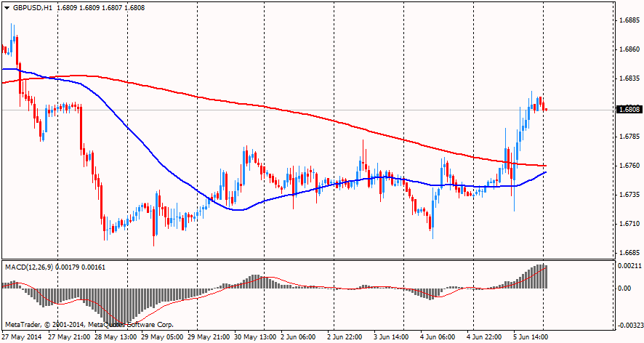Click the 1.6885 price scale label
The image size is (644, 343).
click(629, 20)
